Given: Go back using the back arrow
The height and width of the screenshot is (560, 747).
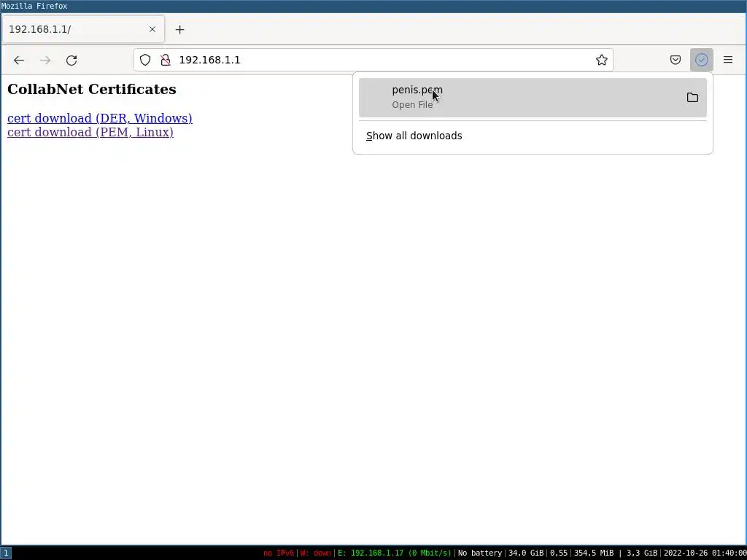Looking at the screenshot, I should 19,60.
